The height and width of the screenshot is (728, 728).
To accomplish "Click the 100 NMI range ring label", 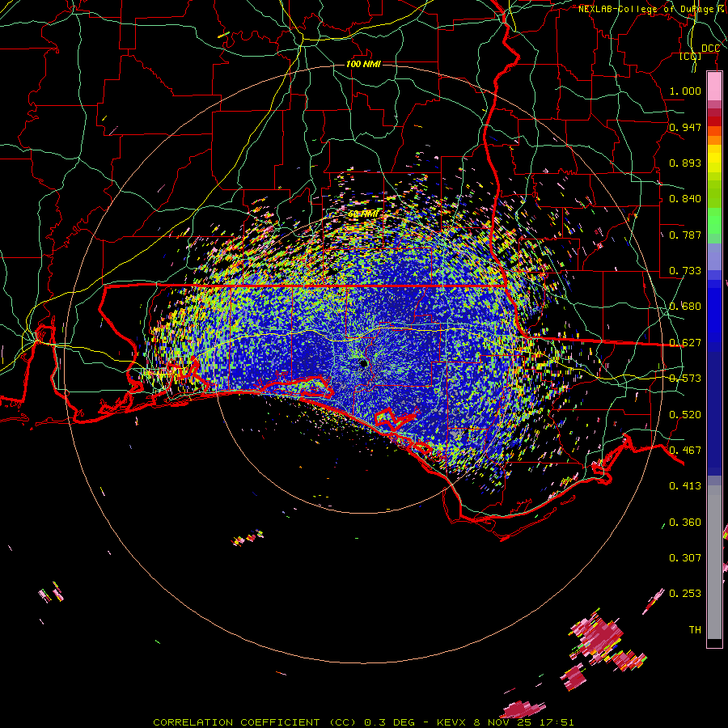I will coord(363,64).
